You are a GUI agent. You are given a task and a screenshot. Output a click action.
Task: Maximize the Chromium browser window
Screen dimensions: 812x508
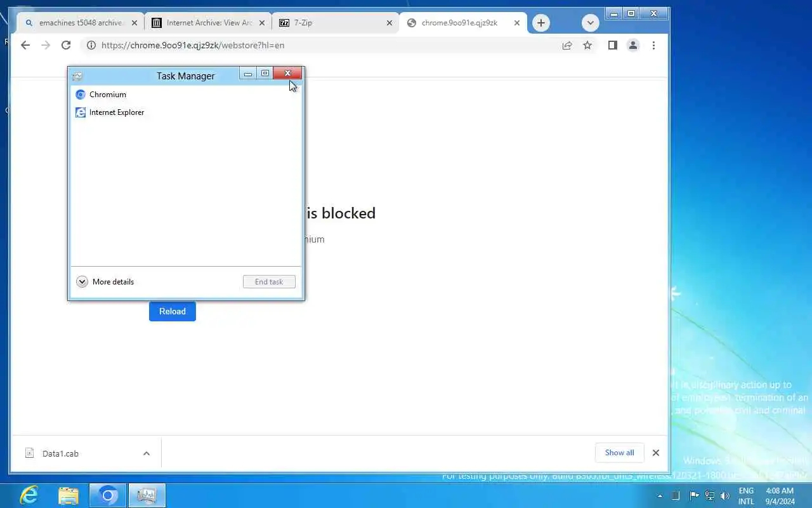point(631,13)
